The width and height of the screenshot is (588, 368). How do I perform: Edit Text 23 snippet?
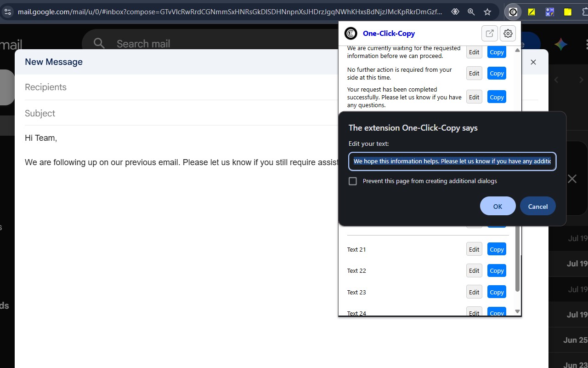coord(474,292)
